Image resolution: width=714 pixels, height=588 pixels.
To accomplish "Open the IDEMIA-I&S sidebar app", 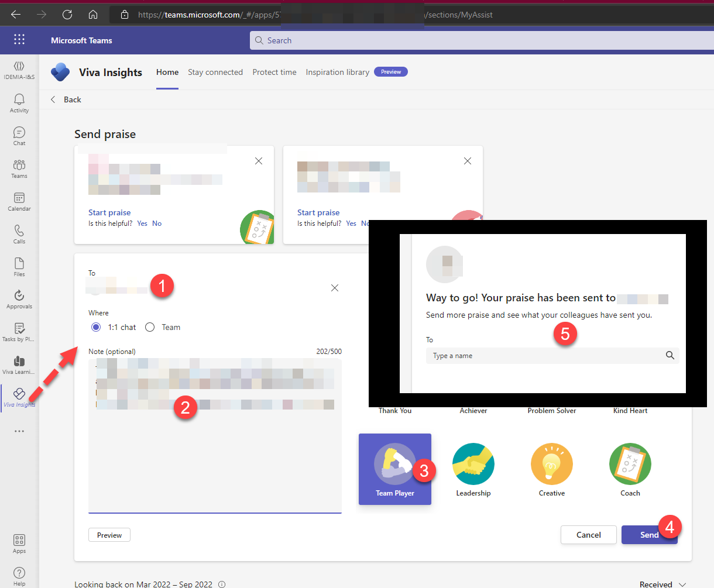I will pos(19,70).
